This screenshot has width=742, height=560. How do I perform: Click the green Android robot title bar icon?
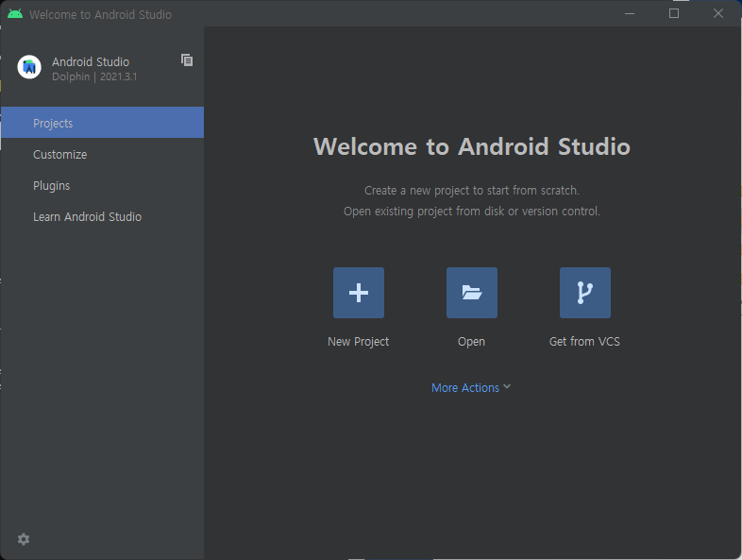point(15,14)
